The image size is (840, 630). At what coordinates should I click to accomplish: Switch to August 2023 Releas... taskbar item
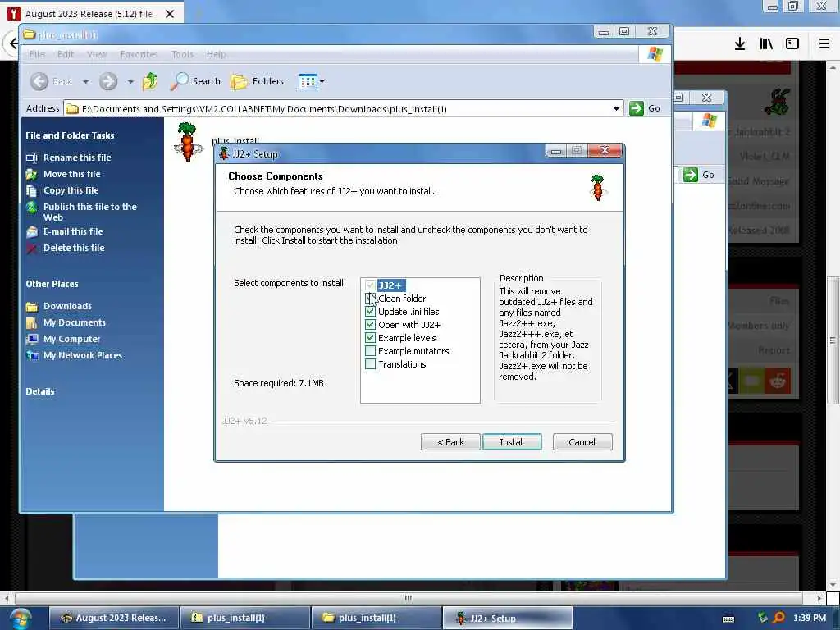[x=113, y=618]
